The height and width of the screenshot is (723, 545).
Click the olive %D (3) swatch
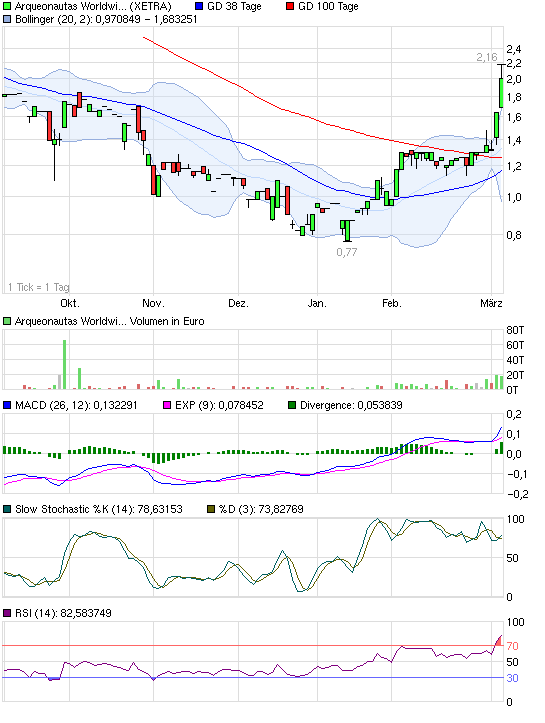[x=211, y=510]
